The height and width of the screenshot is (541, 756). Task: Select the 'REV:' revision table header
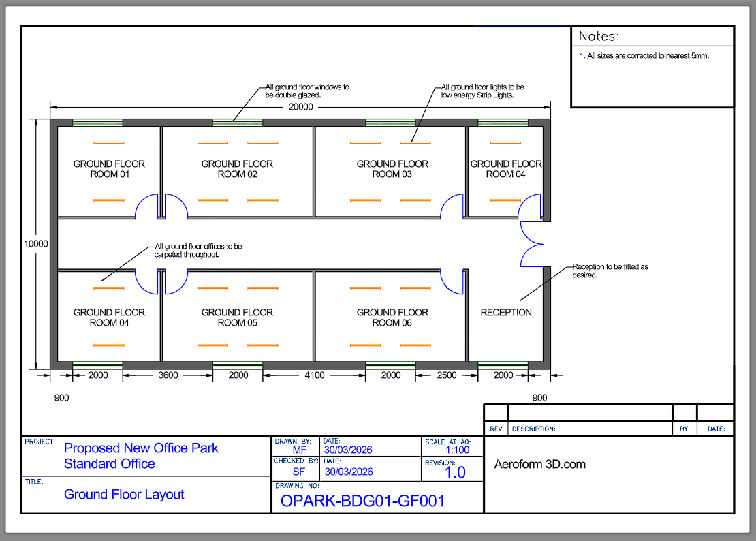click(497, 429)
